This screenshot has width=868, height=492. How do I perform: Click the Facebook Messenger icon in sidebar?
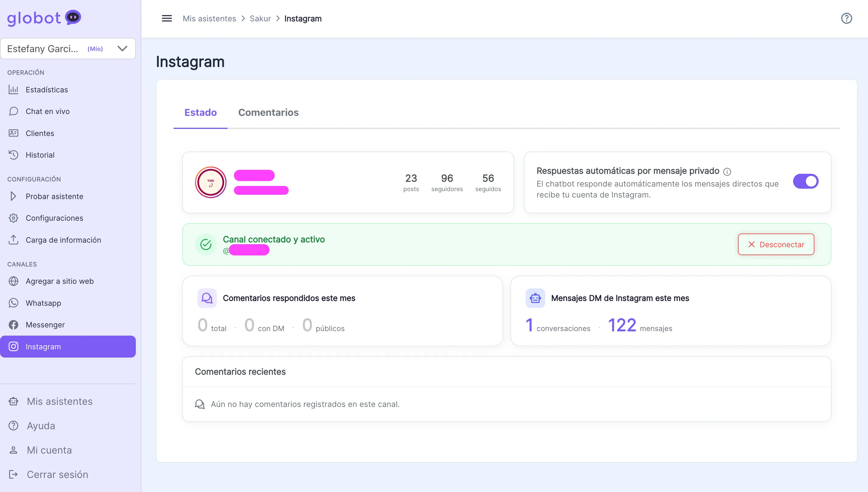click(x=13, y=325)
